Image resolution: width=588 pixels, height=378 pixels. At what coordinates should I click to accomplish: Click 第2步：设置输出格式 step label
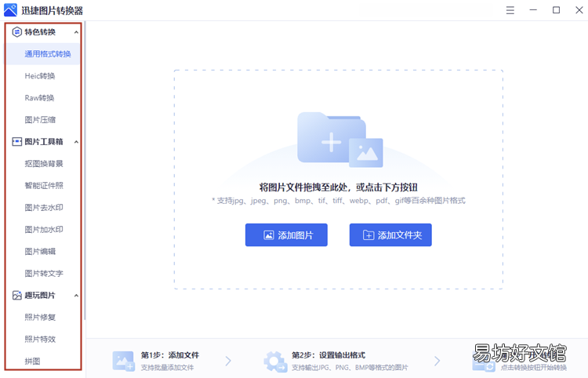coord(328,355)
